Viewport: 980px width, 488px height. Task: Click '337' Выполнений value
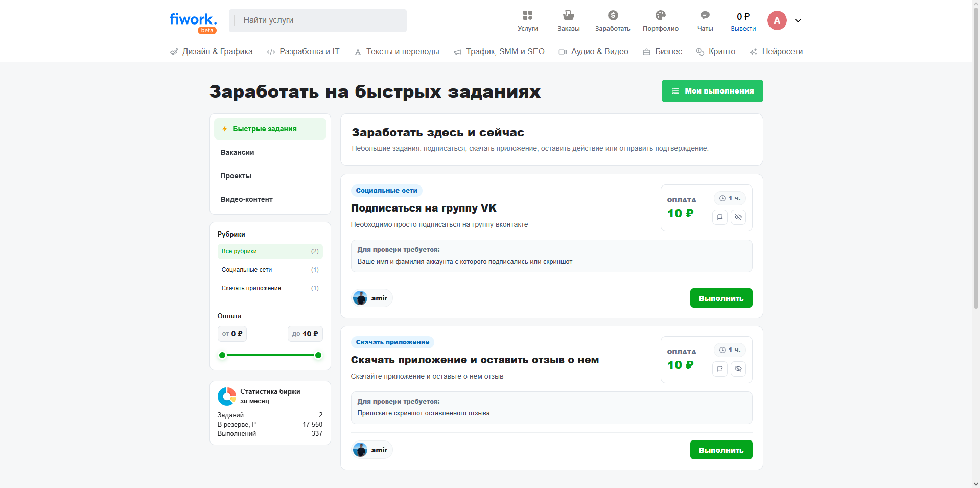317,434
